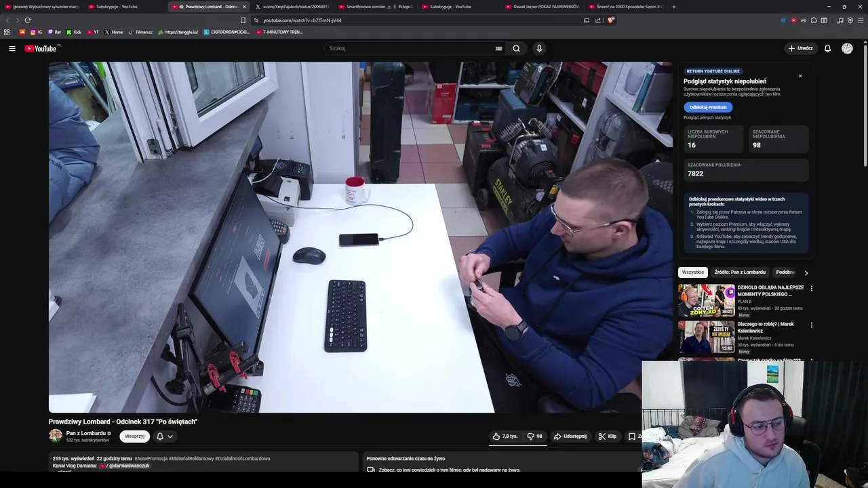Show more filter chips with right arrow
The height and width of the screenshot is (488, 868).
pyautogui.click(x=806, y=272)
